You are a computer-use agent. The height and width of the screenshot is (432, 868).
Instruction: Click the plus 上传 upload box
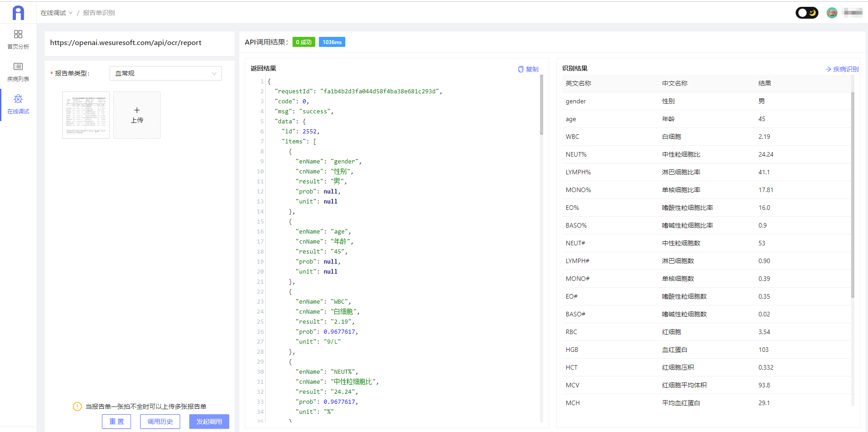(137, 115)
